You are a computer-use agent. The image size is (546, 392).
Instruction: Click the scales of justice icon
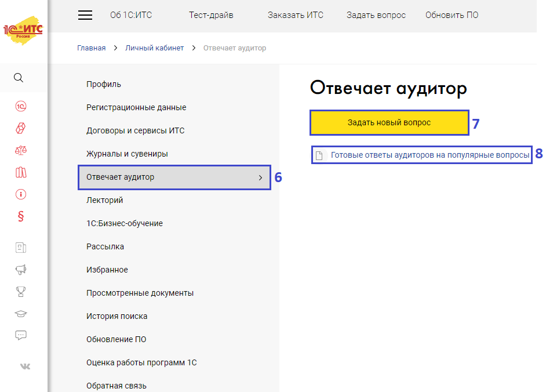(x=21, y=150)
